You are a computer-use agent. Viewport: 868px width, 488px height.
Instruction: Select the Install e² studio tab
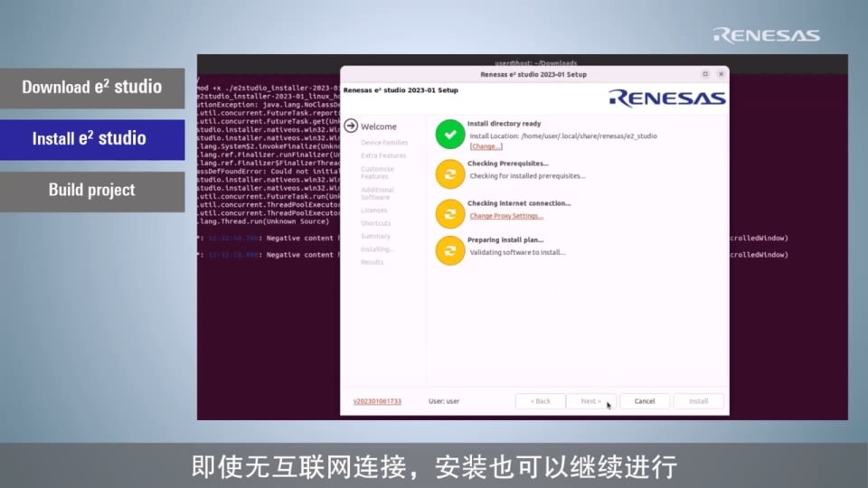click(x=92, y=139)
